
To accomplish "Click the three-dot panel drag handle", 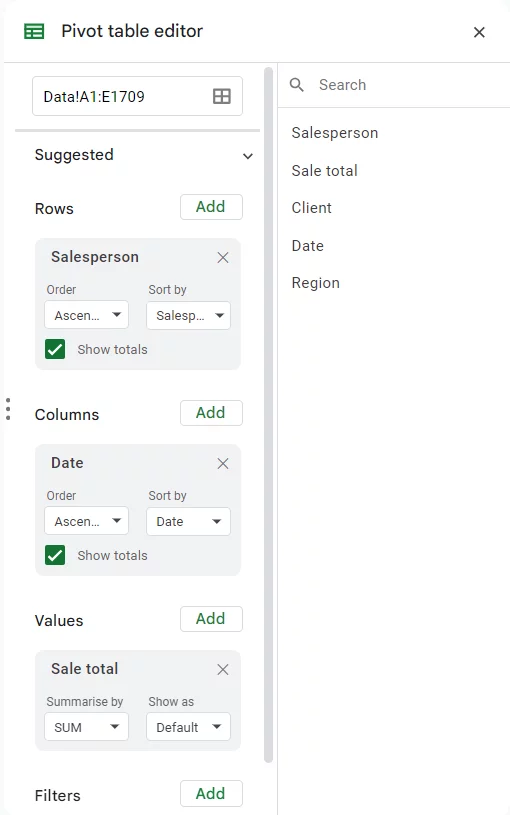I will tap(8, 409).
